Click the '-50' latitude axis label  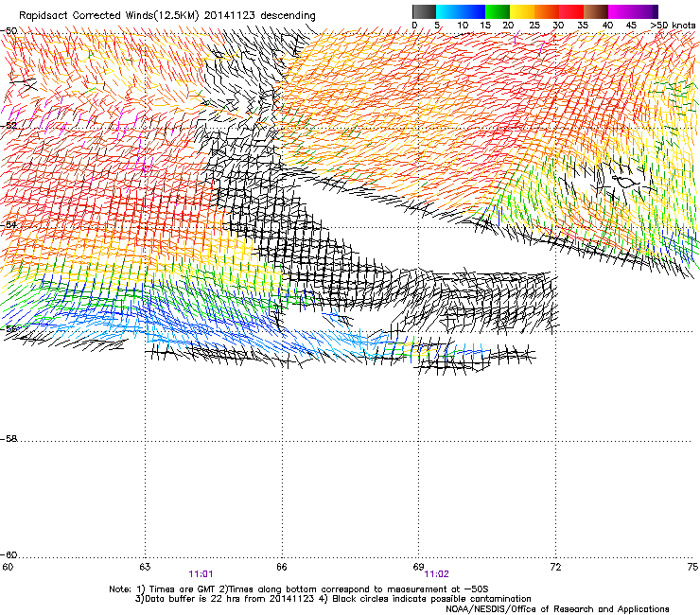point(9,31)
